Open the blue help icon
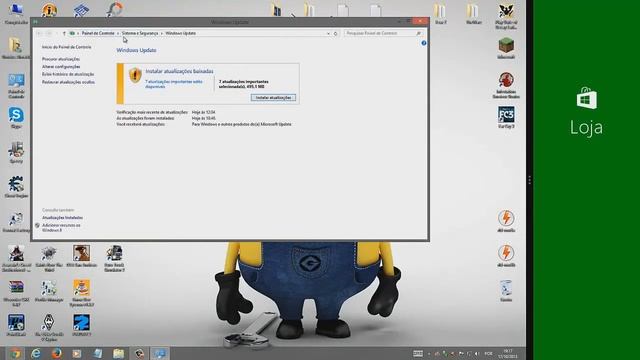The height and width of the screenshot is (360, 640). coord(424,43)
